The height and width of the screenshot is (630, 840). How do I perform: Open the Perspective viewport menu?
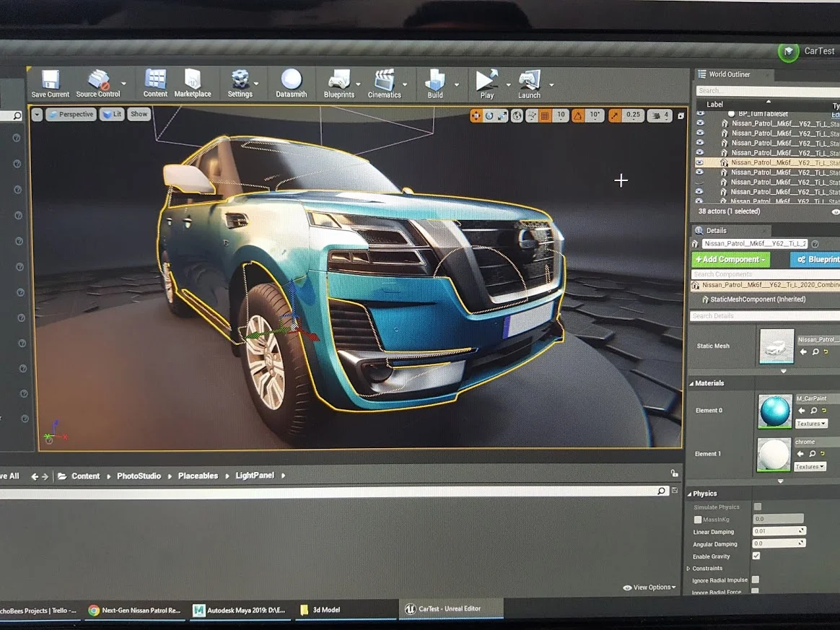coord(70,115)
